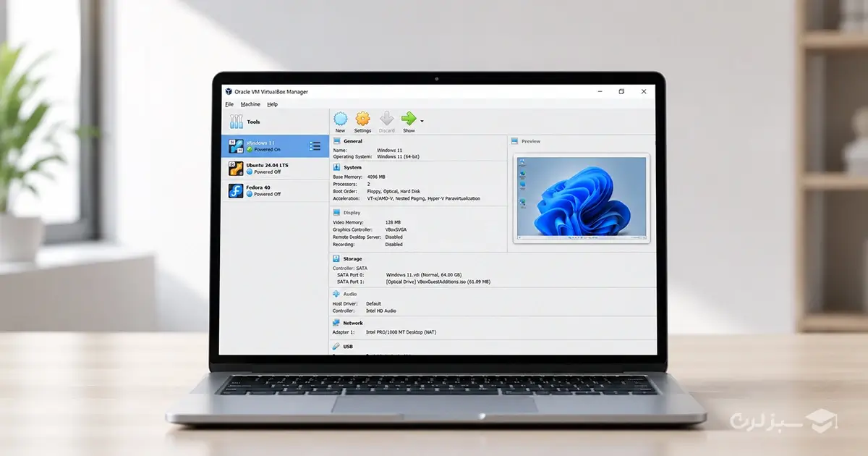Click the General section heading
The image size is (868, 456).
[353, 141]
